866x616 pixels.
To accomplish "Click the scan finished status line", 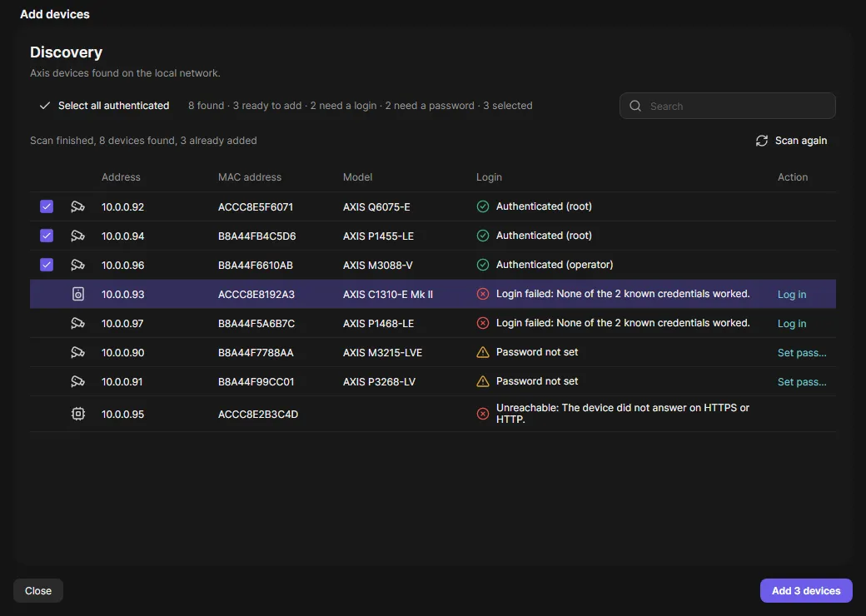I will [143, 141].
